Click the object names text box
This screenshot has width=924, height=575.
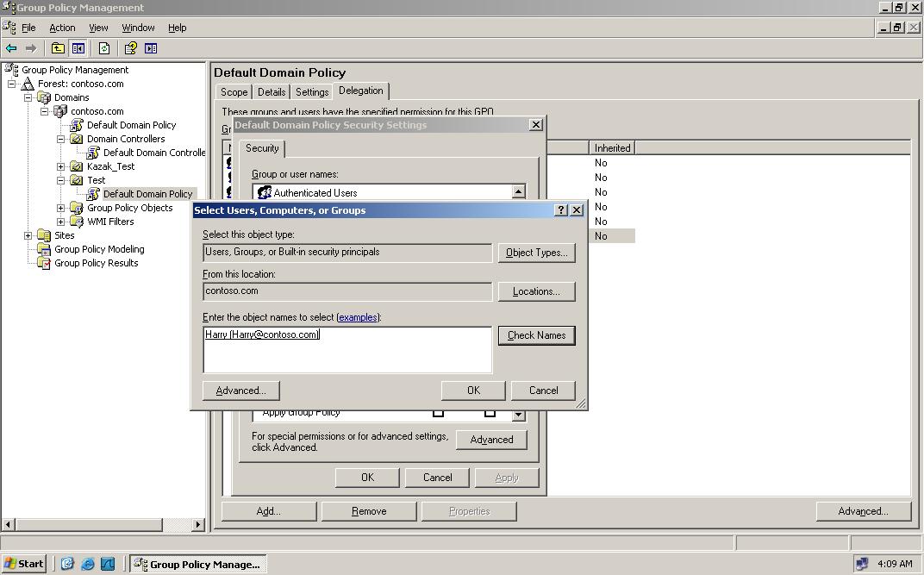click(347, 350)
